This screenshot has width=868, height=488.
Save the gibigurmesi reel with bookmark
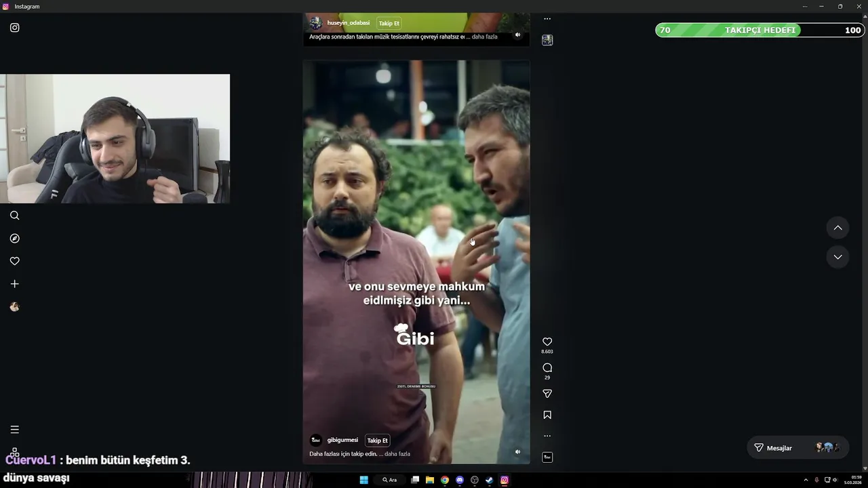click(x=547, y=415)
